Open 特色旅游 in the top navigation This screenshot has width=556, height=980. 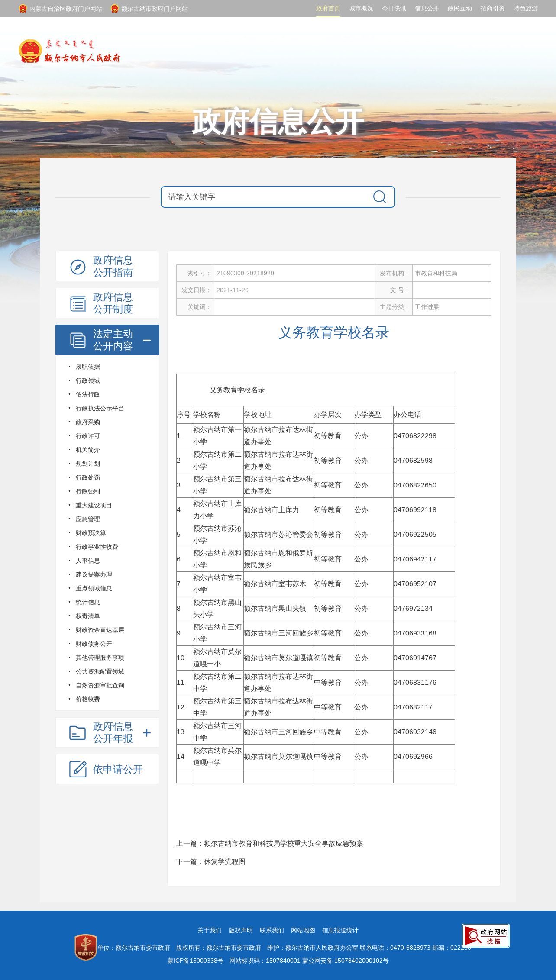coord(526,9)
